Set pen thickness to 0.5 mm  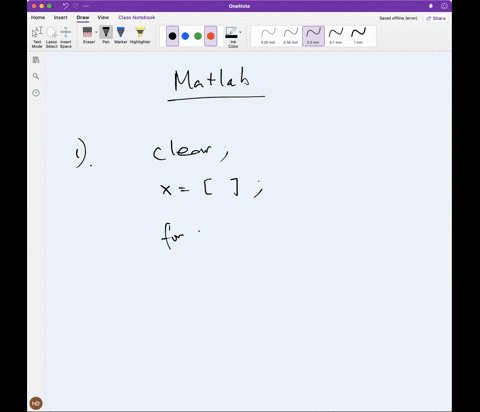pyautogui.click(x=313, y=36)
